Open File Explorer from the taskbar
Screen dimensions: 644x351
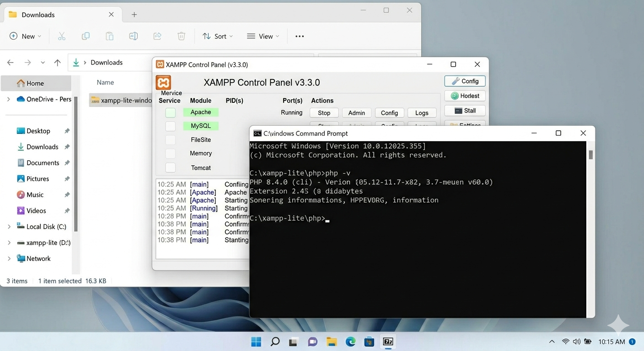(332, 341)
